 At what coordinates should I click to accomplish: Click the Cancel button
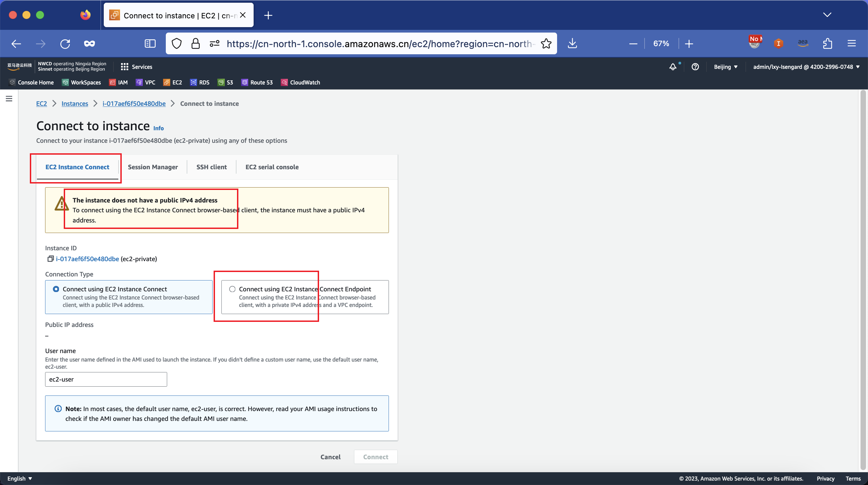(x=331, y=457)
